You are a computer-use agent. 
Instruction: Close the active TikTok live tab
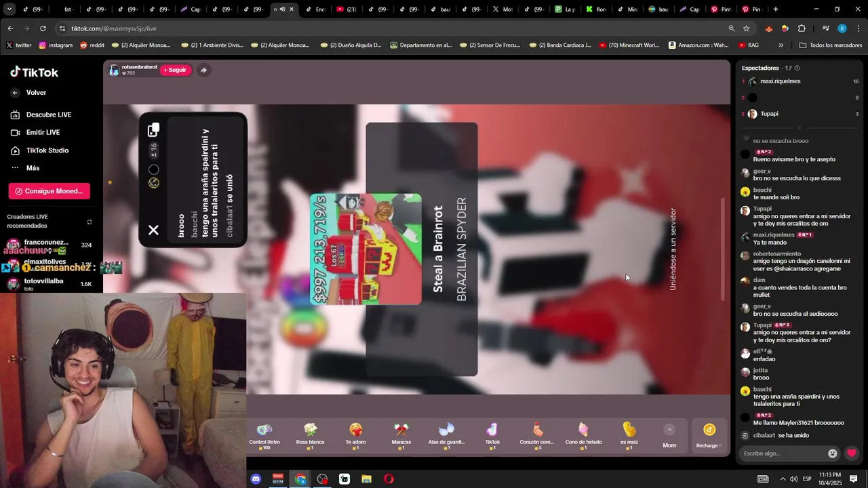click(292, 9)
